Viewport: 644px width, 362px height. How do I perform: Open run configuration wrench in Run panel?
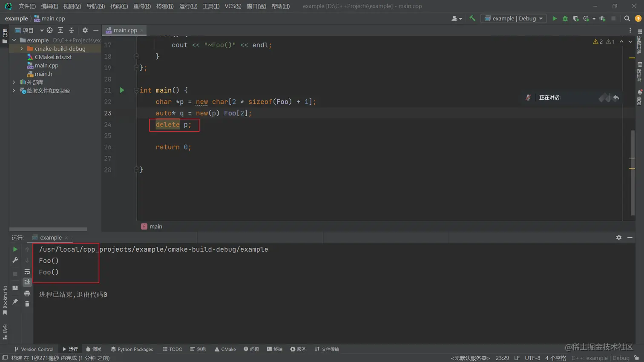[15, 260]
